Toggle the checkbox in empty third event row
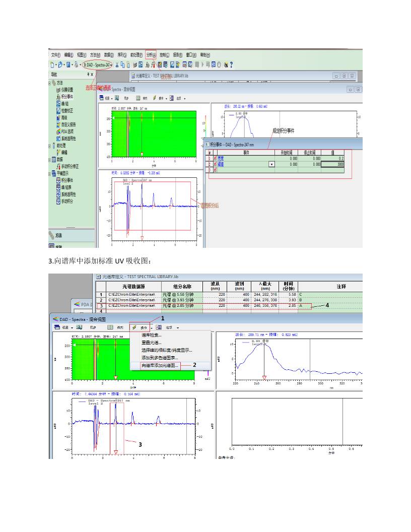Image resolution: width=411 pixels, height=532 pixels. [x=216, y=170]
